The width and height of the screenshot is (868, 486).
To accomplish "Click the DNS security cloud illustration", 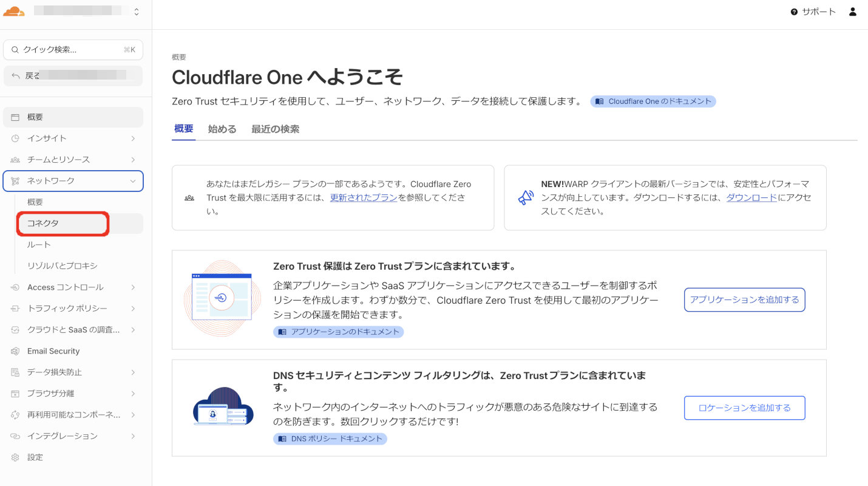I will [x=223, y=407].
